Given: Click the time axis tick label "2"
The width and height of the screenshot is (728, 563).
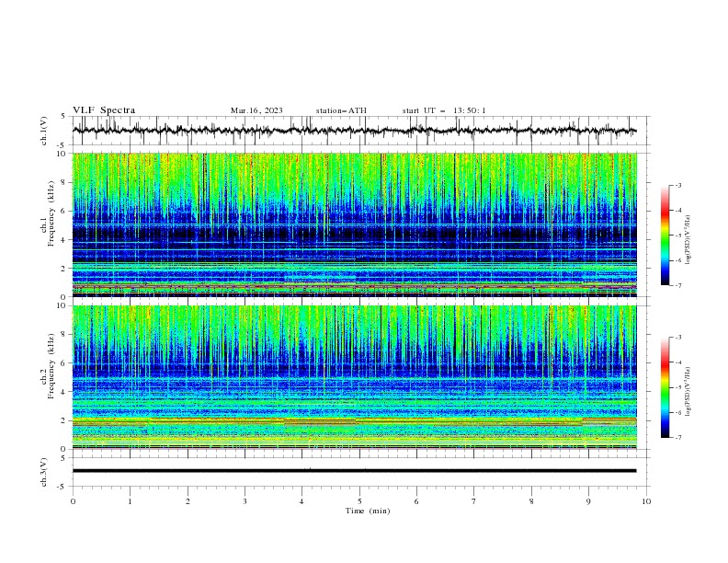Looking at the screenshot, I should click(x=188, y=501).
